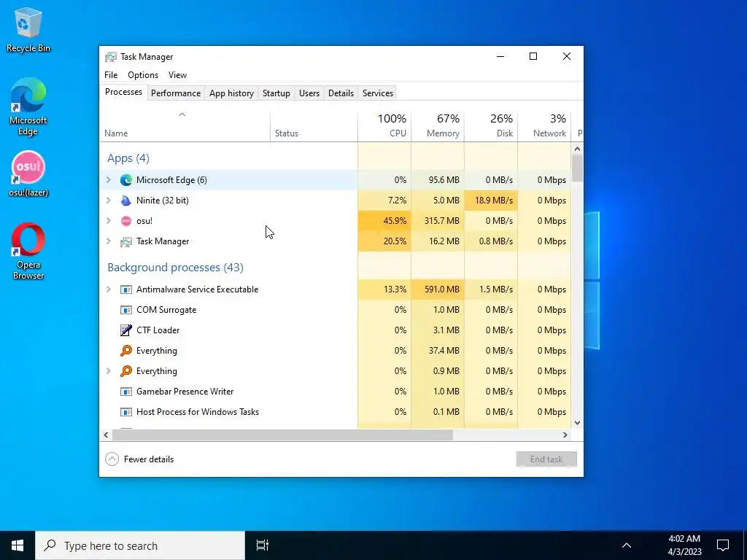Click the COM Surrogate process icon
Image resolution: width=747 pixels, height=560 pixels.
tap(125, 310)
